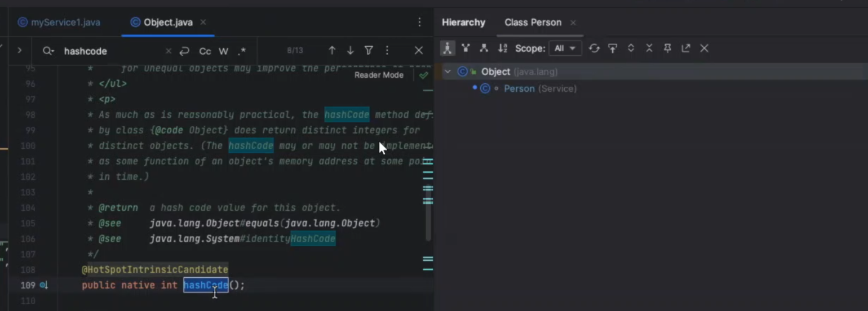Click the Reader Mode label

[379, 75]
